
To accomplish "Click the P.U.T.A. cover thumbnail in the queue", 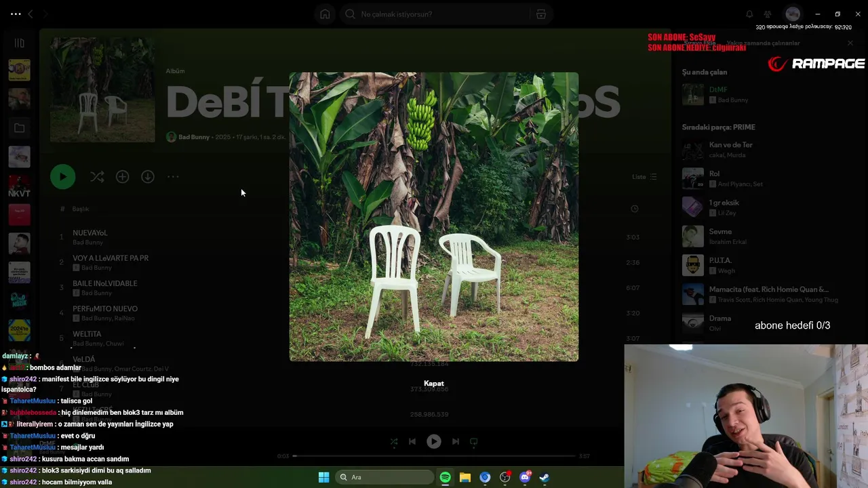I will (693, 265).
